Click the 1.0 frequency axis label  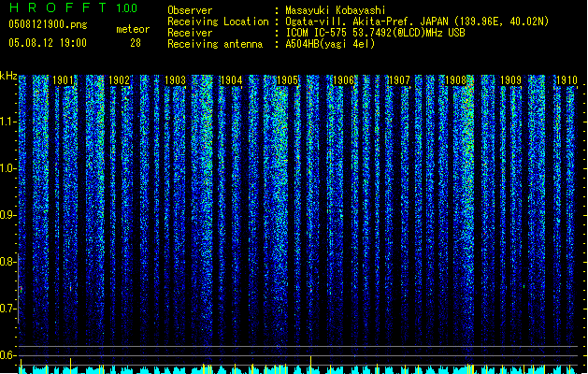click(x=8, y=168)
